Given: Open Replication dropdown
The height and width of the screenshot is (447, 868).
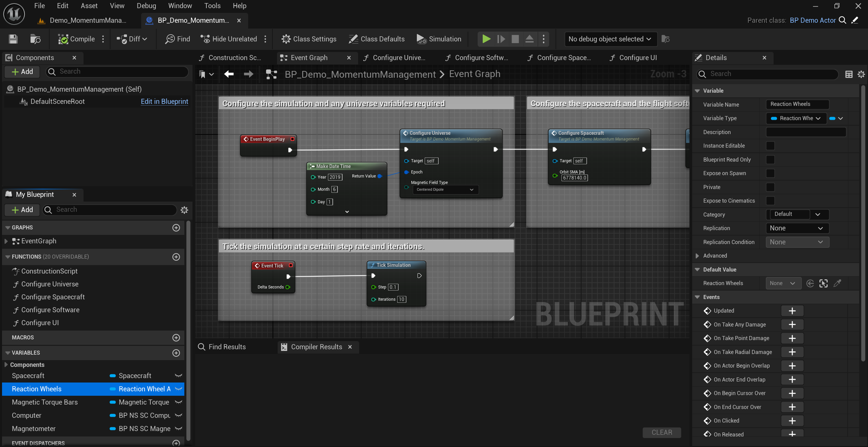Looking at the screenshot, I should 797,228.
